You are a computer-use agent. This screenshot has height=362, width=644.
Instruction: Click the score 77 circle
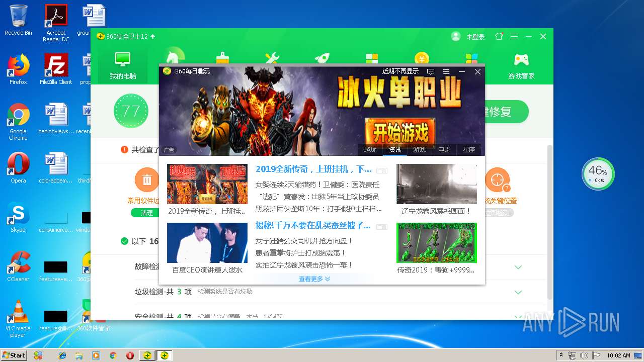tap(131, 111)
